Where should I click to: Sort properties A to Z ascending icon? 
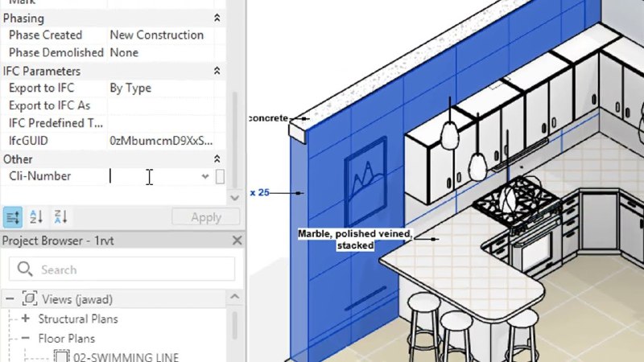pyautogui.click(x=36, y=216)
